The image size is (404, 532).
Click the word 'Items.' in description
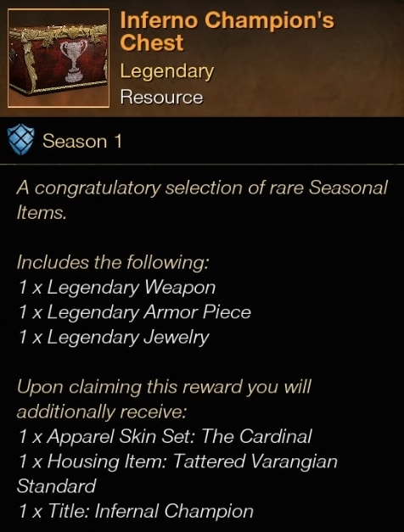(x=41, y=213)
